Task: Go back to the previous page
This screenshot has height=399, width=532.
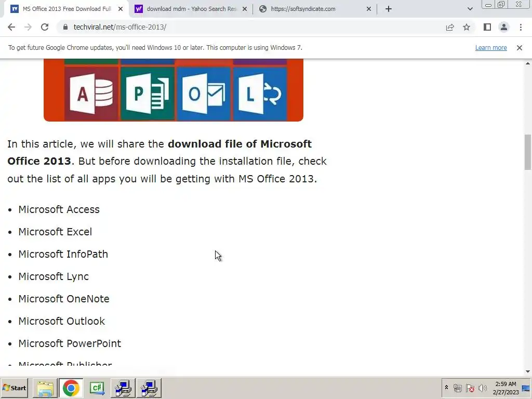Action: (11, 27)
